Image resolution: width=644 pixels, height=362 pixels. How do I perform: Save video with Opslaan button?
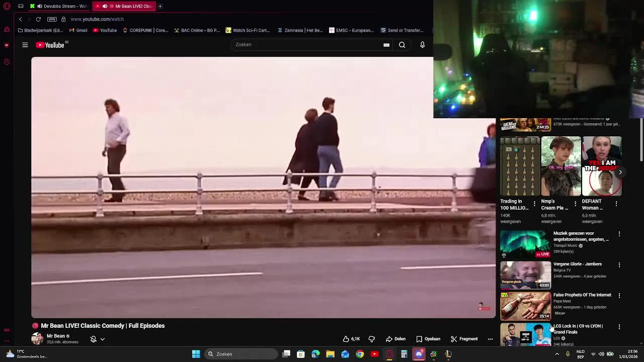(x=428, y=339)
